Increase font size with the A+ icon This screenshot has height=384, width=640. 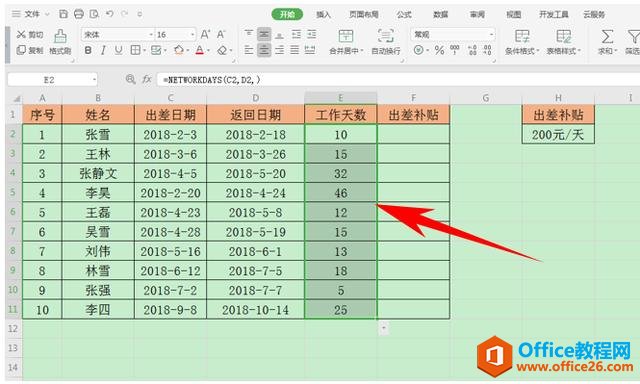tap(205, 34)
